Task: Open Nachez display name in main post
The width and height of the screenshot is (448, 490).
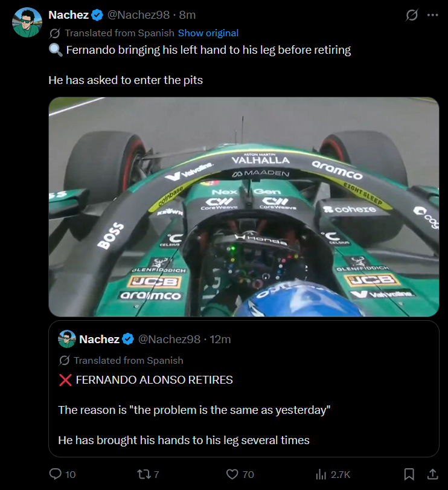Action: coord(69,15)
